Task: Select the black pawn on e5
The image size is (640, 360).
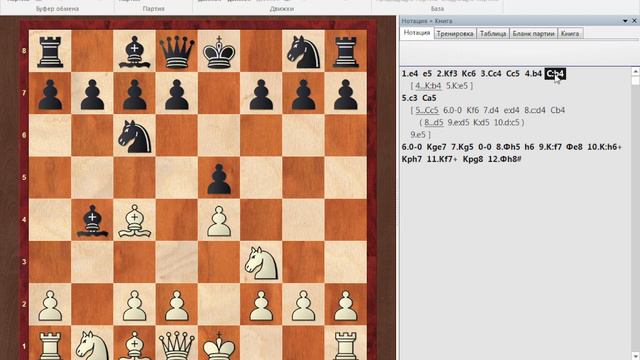Action: [x=219, y=178]
